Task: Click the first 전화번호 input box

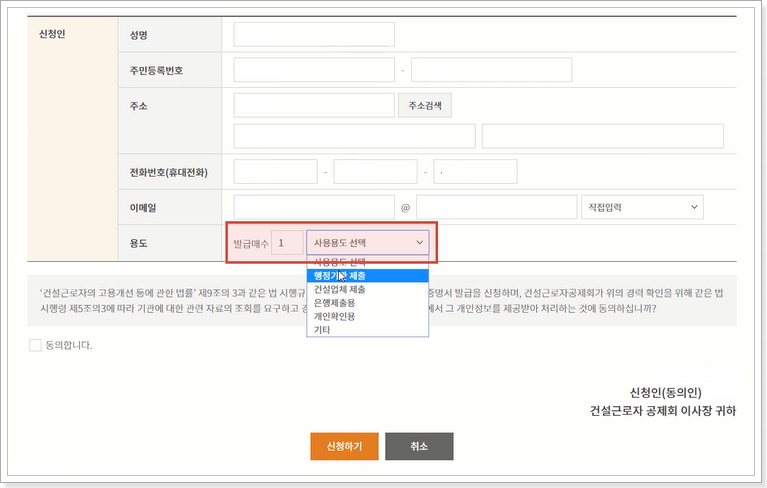Action: [x=275, y=172]
